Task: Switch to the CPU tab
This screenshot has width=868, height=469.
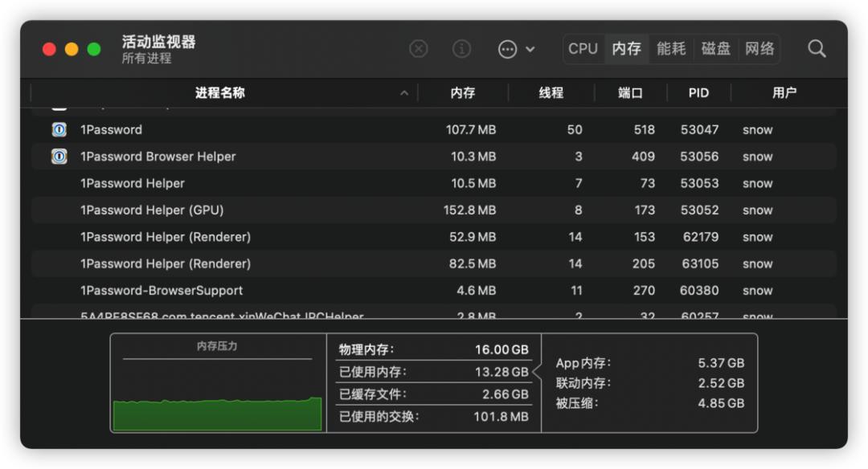Action: click(x=583, y=49)
